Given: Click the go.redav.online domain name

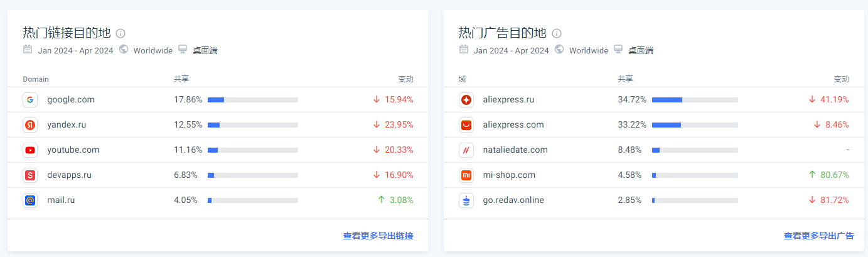Looking at the screenshot, I should point(513,200).
